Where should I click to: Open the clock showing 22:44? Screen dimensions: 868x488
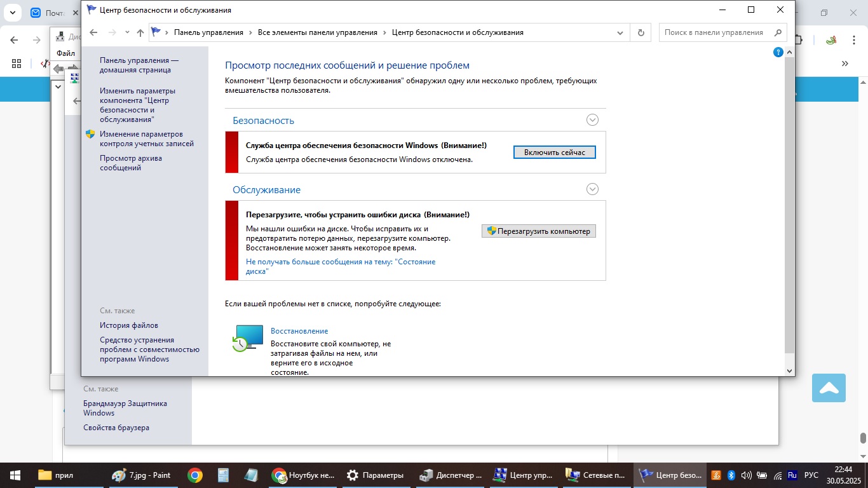843,475
